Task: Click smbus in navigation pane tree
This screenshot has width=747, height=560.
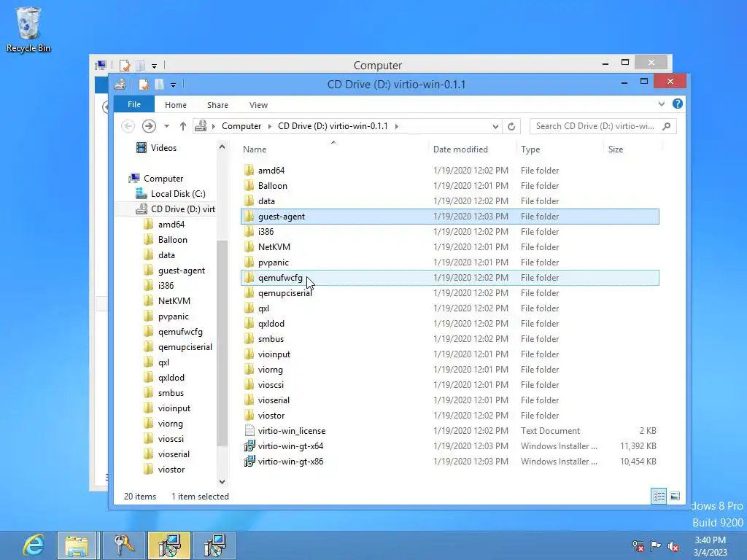Action: [171, 393]
